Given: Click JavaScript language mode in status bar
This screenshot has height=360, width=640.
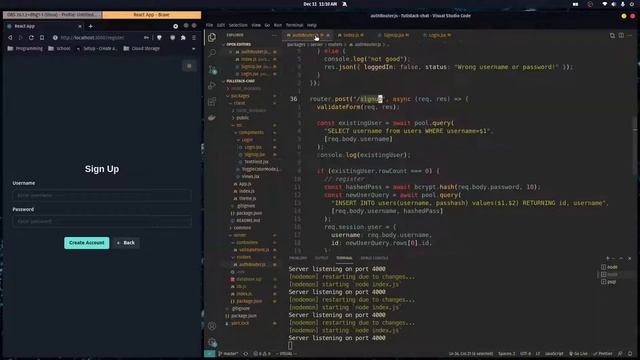Looking at the screenshot, I should [x=554, y=353].
